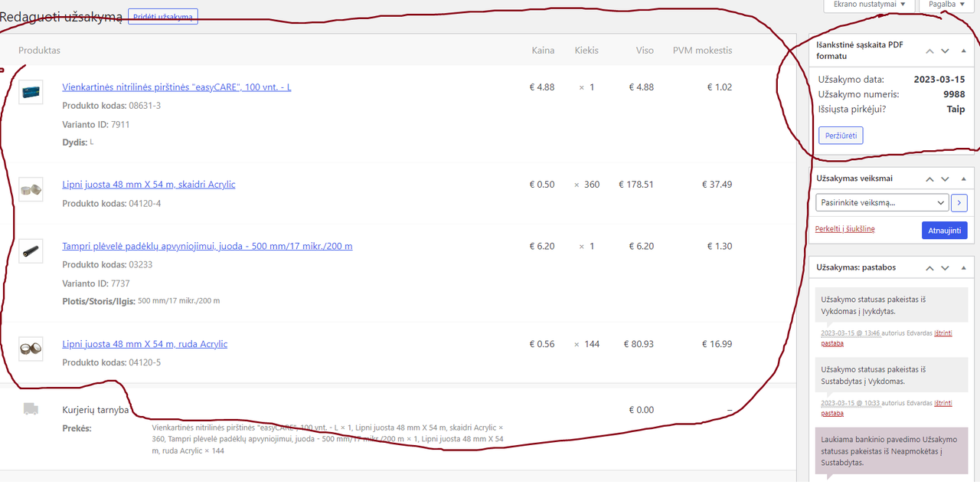Image resolution: width=980 pixels, height=498 pixels.
Task: Open the Pasirinkite veiksmą dropdown
Action: click(882, 203)
